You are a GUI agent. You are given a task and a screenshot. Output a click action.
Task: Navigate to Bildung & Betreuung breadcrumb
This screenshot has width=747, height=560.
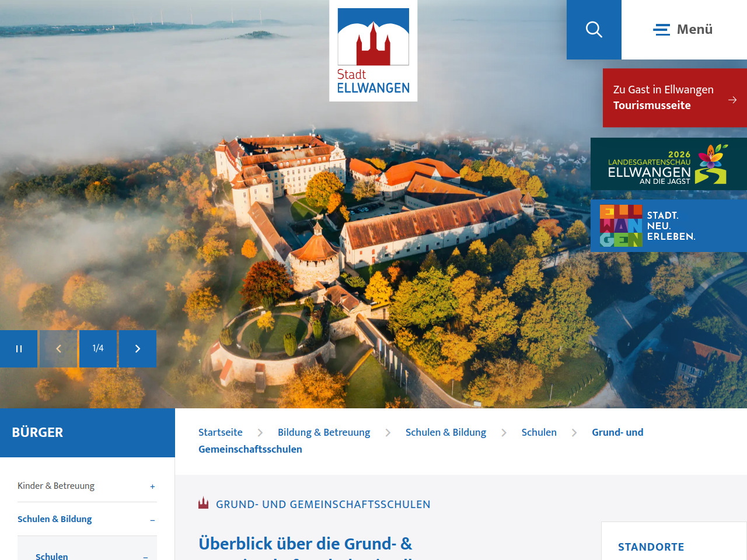324,432
